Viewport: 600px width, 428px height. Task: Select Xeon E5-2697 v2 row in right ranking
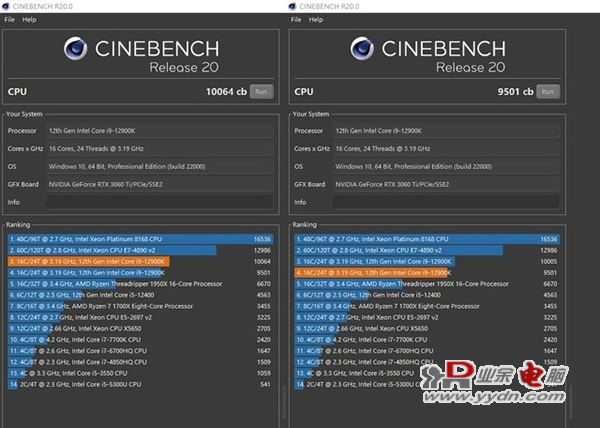point(427,317)
